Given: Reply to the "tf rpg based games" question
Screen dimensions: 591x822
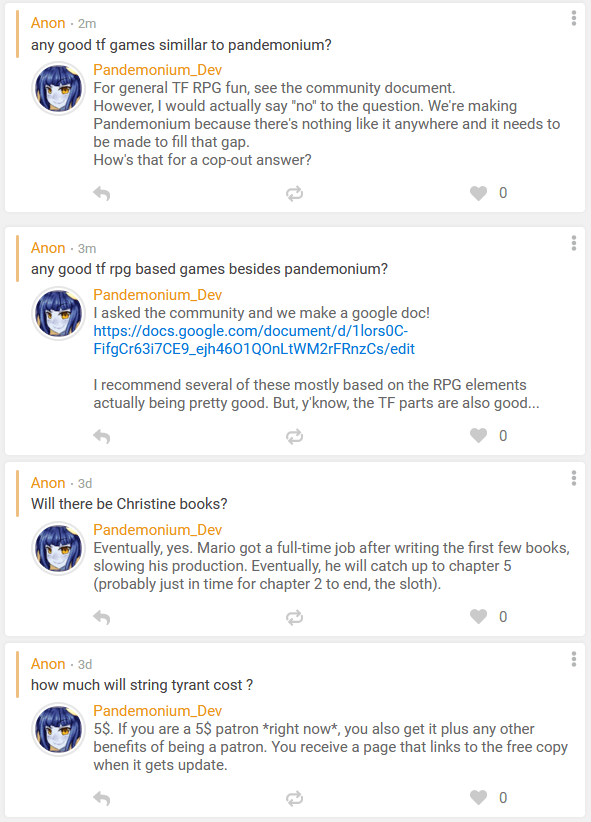Looking at the screenshot, I should 101,435.
